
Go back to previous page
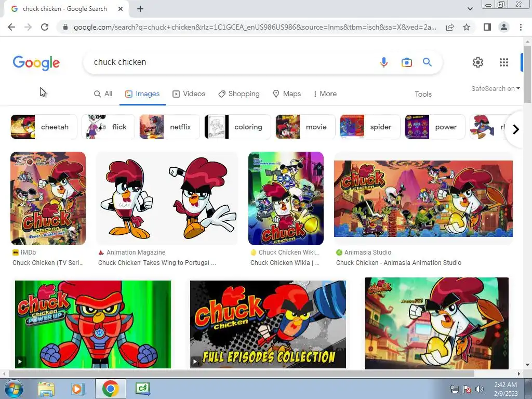[x=11, y=27]
